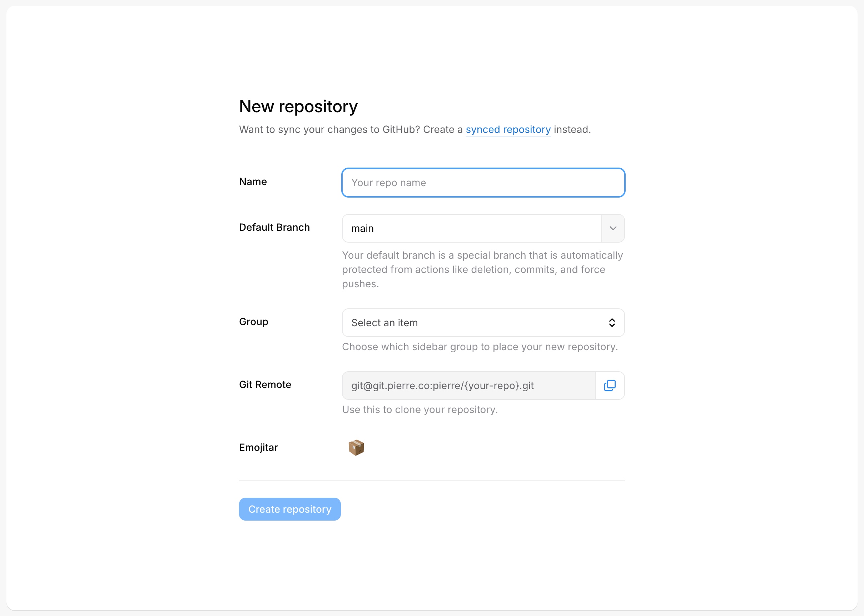The image size is (864, 616).
Task: Copy the Git Remote URL
Action: [x=610, y=386]
